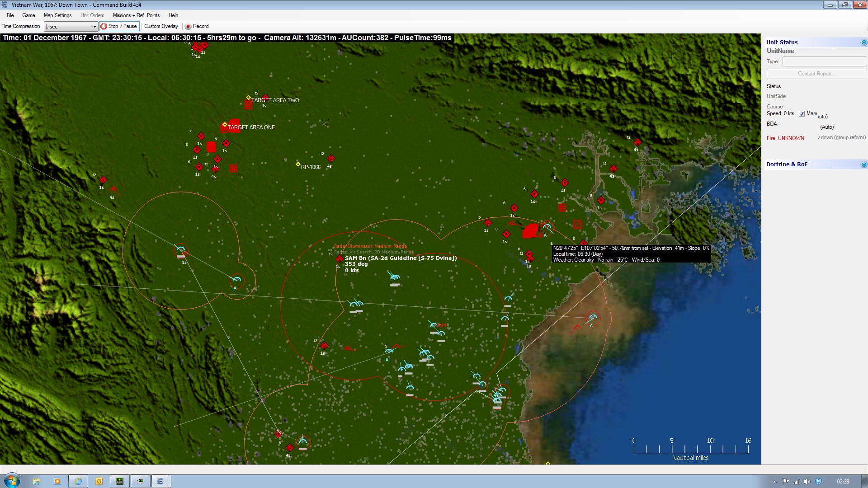Open Windows Media Player from taskbar
The width and height of the screenshot is (868, 488).
[57, 481]
